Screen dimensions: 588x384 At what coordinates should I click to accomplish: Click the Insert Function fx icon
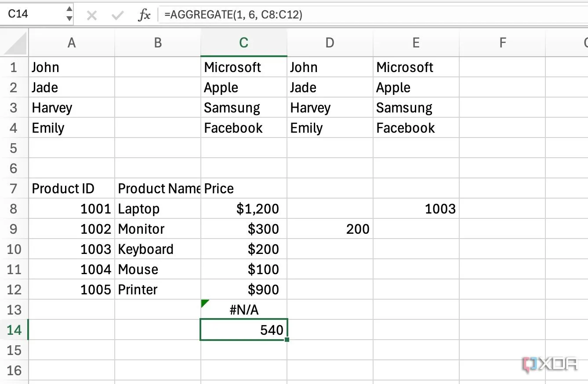tap(144, 15)
